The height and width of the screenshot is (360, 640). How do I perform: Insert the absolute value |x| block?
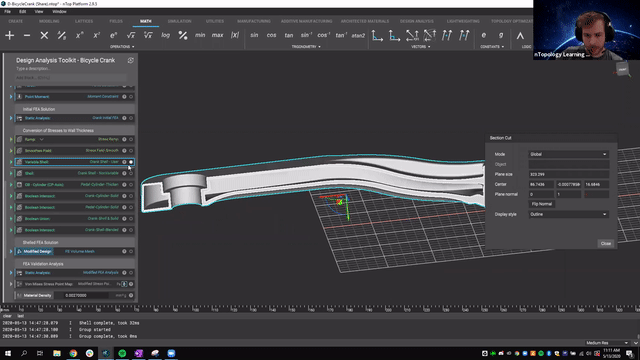coord(235,36)
